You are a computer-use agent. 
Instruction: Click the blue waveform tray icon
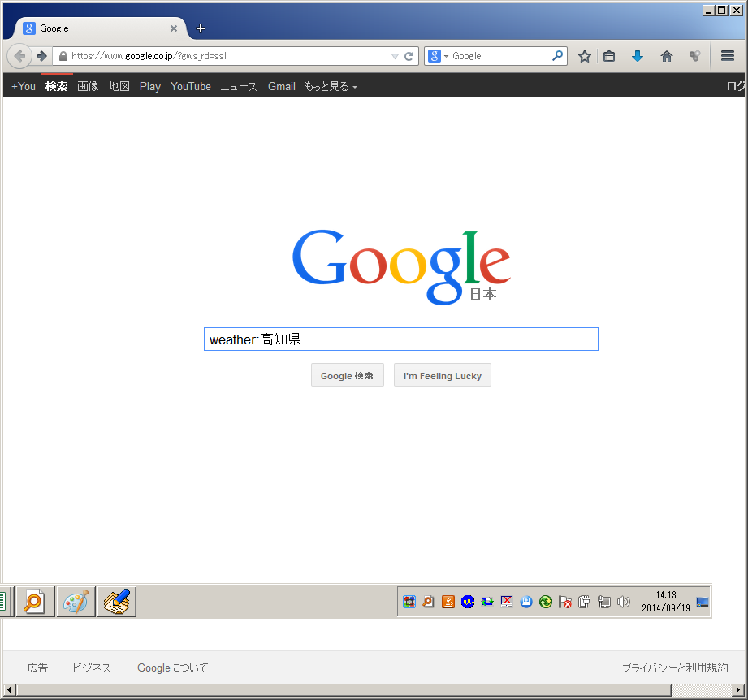point(468,602)
